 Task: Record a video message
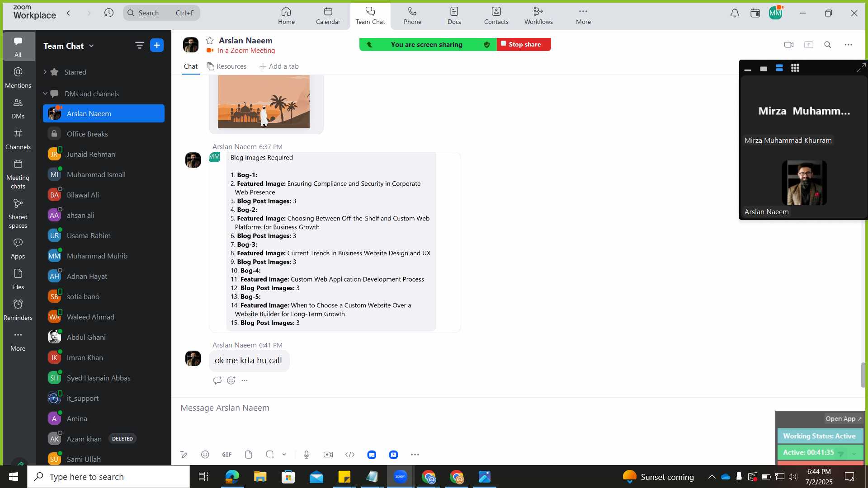click(328, 455)
